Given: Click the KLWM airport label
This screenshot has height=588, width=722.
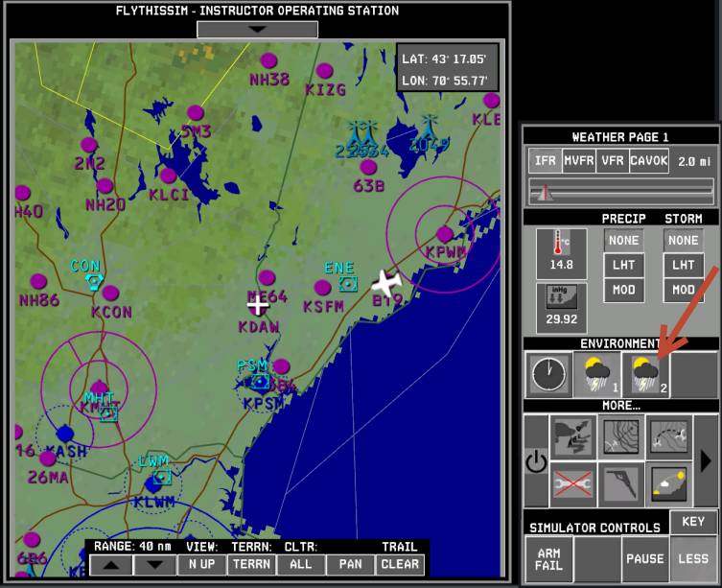Looking at the screenshot, I should point(154,502).
